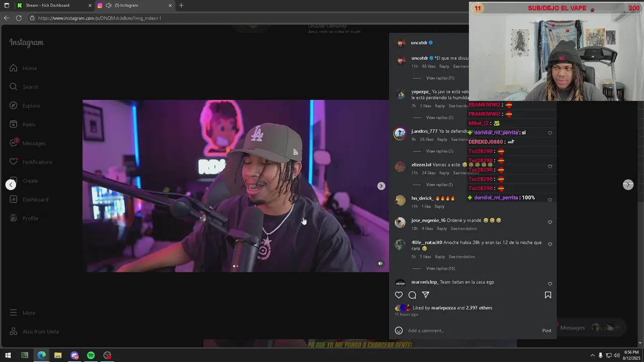
Task: Expand View replies (3)
Action: (439, 151)
